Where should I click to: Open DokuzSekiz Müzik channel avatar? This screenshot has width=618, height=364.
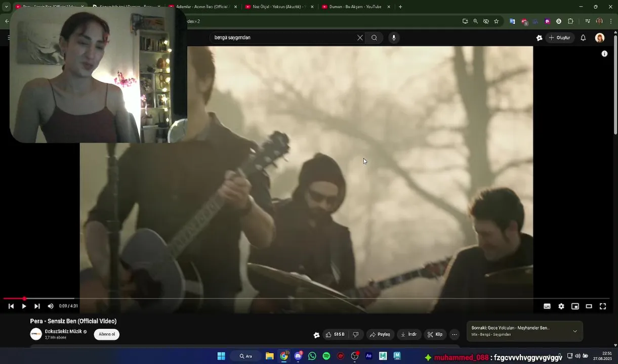coord(36,334)
